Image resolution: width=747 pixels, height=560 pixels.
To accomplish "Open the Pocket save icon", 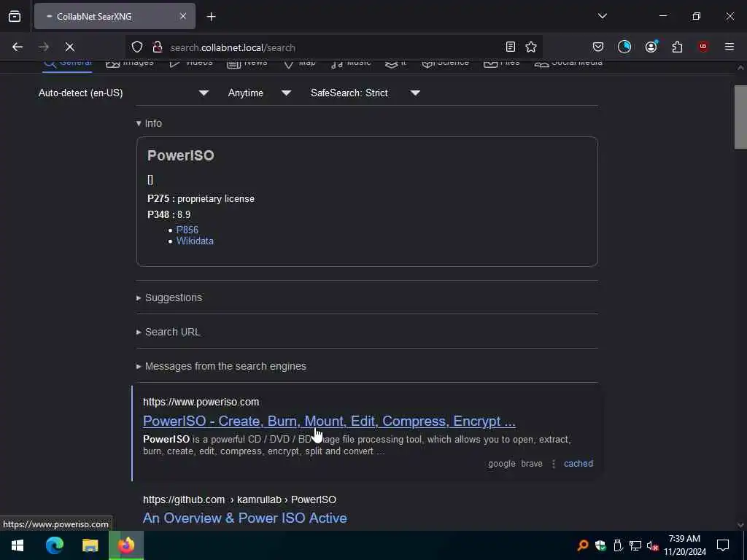I will 598,47.
